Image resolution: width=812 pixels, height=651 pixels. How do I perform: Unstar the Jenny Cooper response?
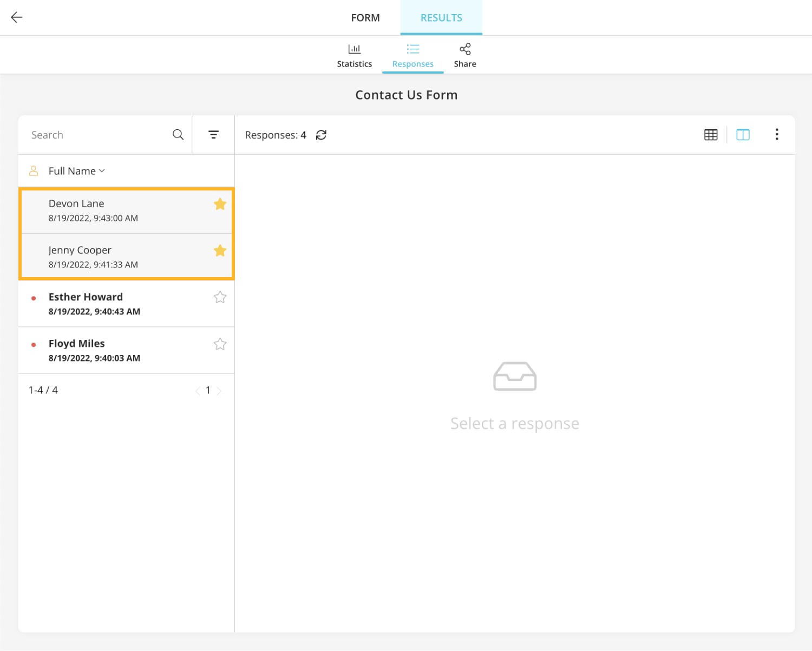coord(220,251)
